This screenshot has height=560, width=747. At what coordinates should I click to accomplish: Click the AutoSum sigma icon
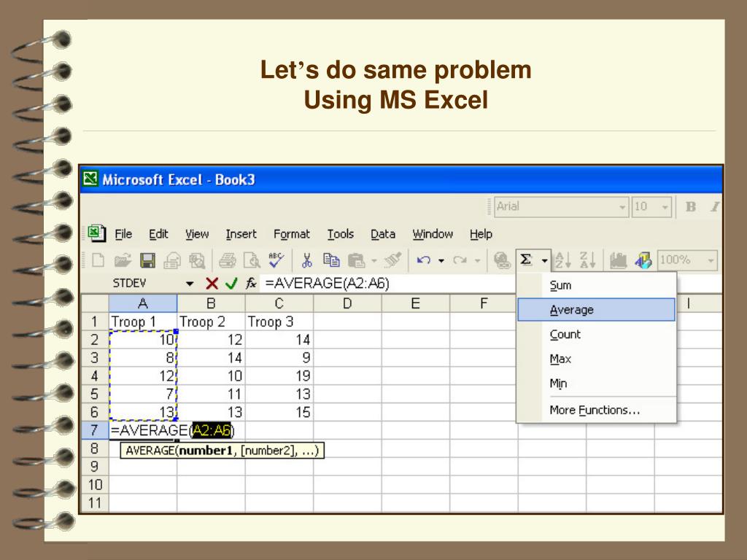[526, 260]
